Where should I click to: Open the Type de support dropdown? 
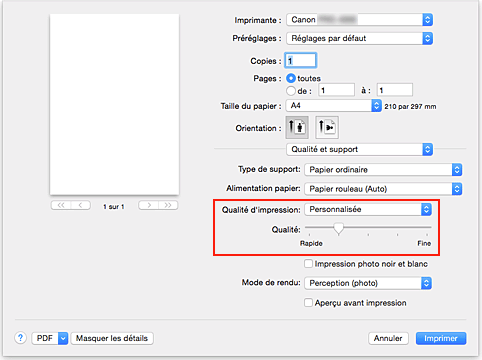coord(383,170)
